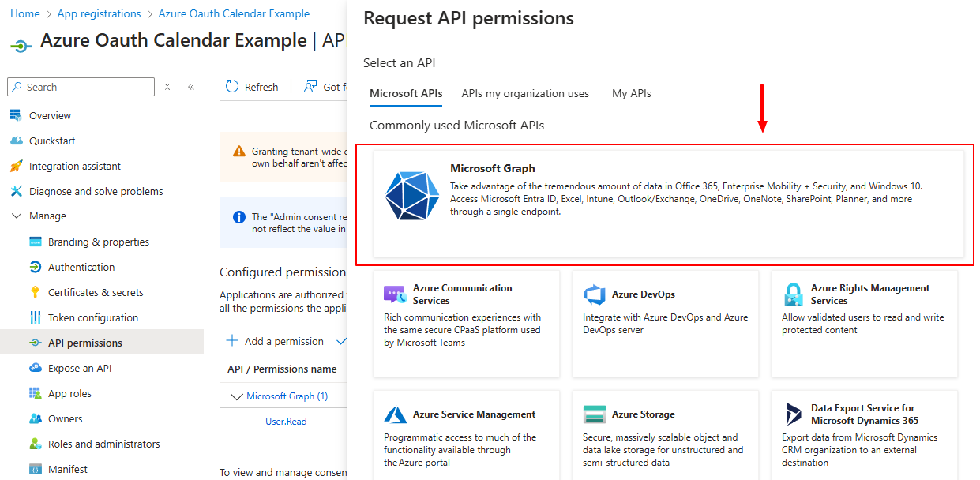The height and width of the screenshot is (480, 980).
Task: Click the Data Export Service Dynamics icon
Action: [x=794, y=414]
